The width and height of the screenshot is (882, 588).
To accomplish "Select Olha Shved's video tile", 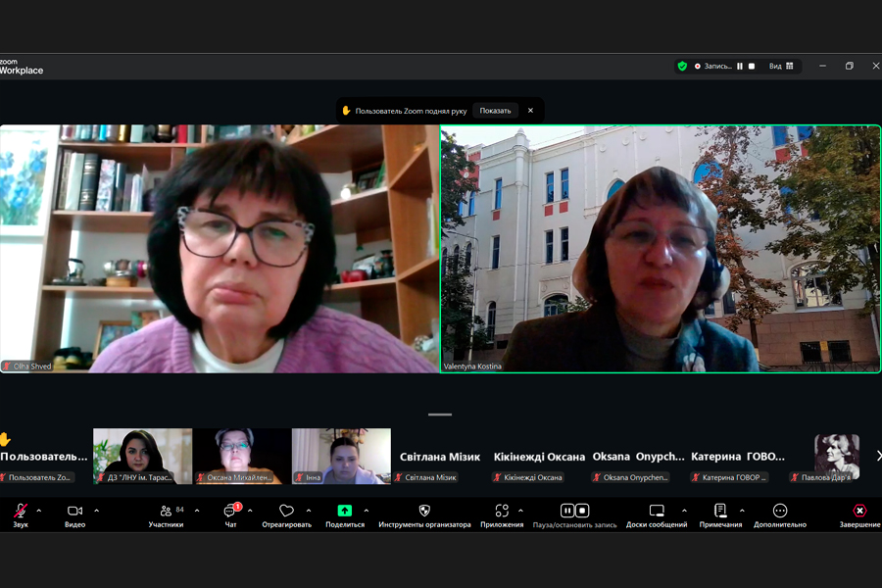I will [220, 249].
